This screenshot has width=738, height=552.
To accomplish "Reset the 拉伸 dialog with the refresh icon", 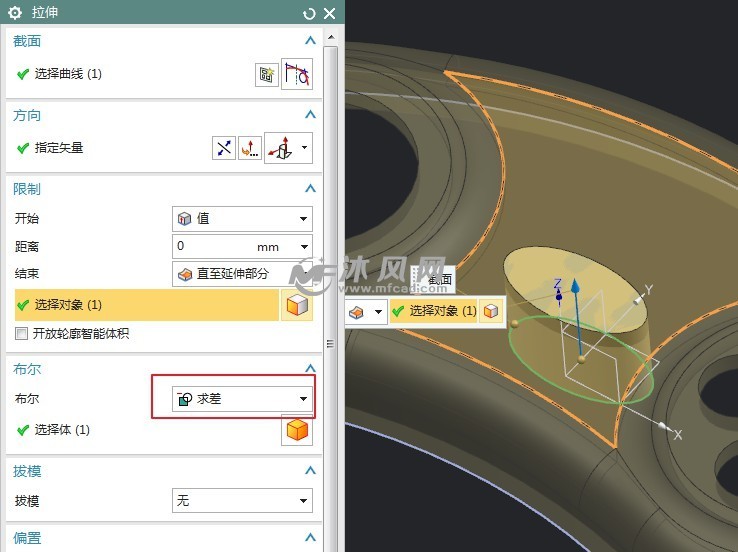I will [309, 14].
